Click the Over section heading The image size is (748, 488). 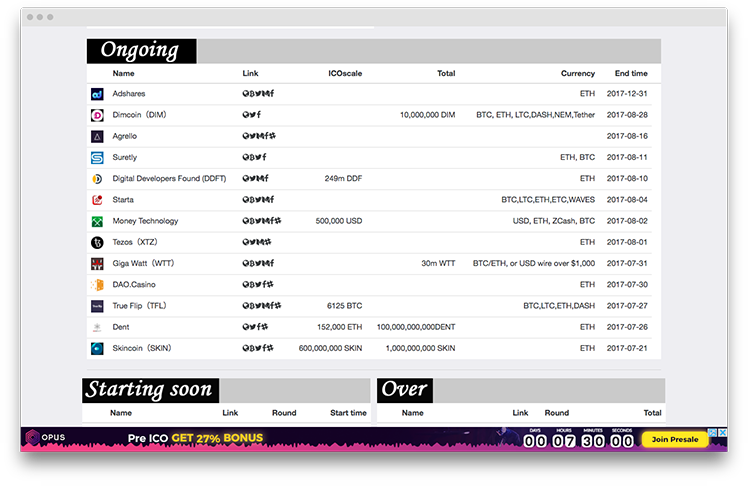(x=405, y=390)
